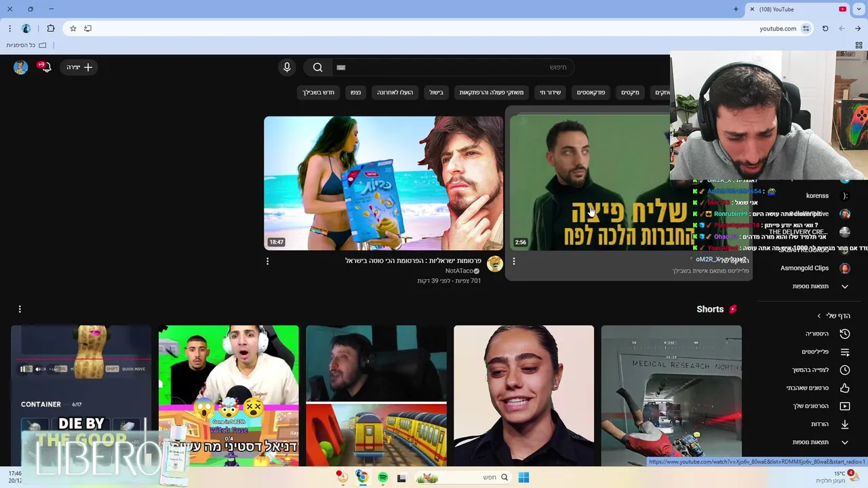868x488 pixels.
Task: Open the NotATaco channel name link
Action: pyautogui.click(x=459, y=271)
